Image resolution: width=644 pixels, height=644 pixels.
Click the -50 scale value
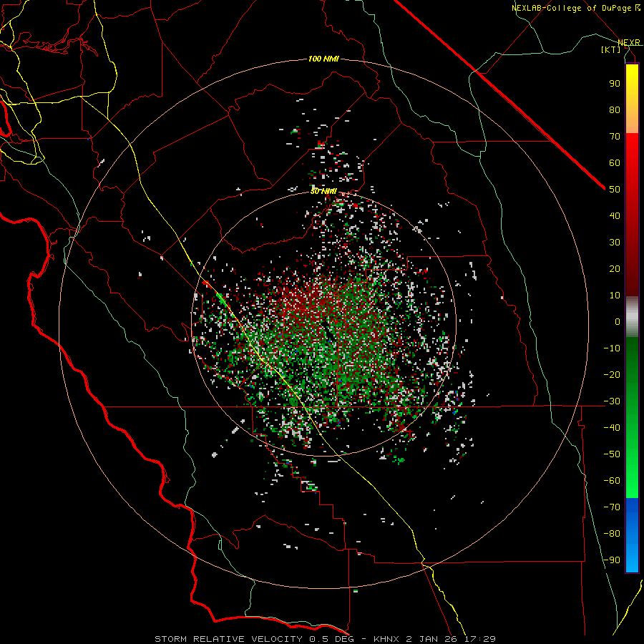[612, 454]
